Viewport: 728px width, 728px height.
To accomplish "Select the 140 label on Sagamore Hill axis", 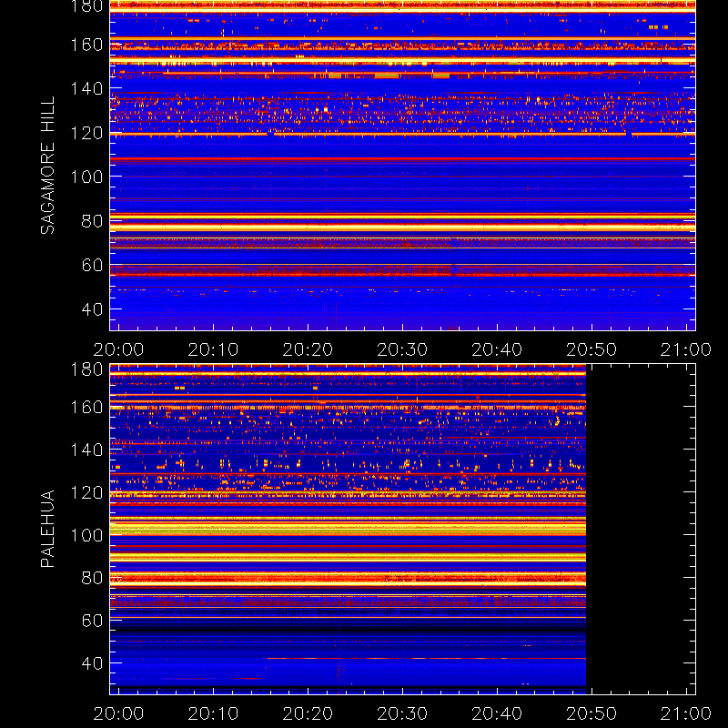I will [x=86, y=88].
